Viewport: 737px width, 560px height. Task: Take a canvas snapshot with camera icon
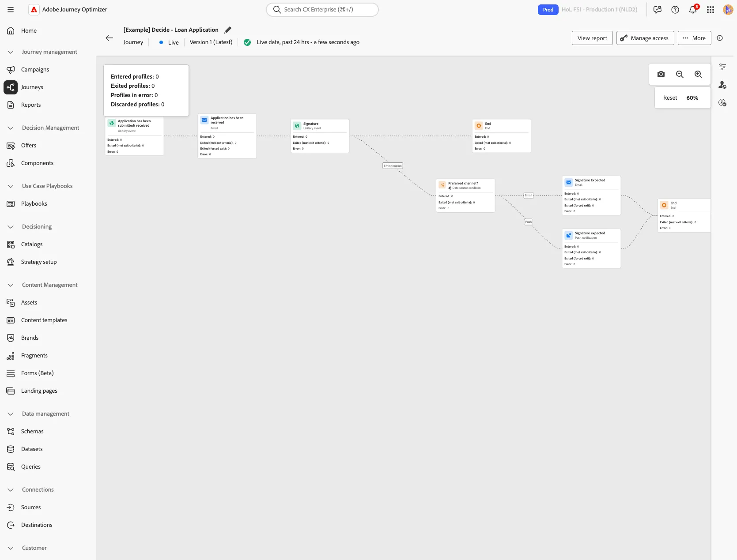pyautogui.click(x=661, y=74)
